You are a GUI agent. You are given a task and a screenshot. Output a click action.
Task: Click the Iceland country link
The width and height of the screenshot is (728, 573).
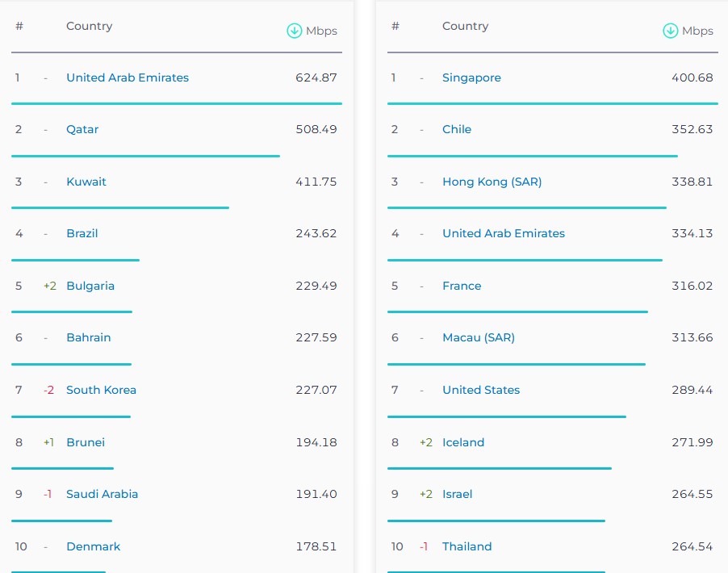[463, 442]
